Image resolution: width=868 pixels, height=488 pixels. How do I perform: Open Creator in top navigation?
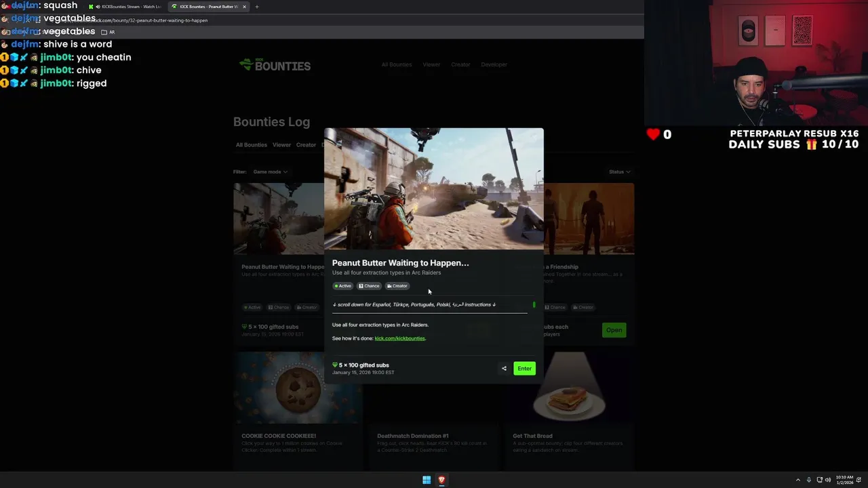click(x=460, y=64)
